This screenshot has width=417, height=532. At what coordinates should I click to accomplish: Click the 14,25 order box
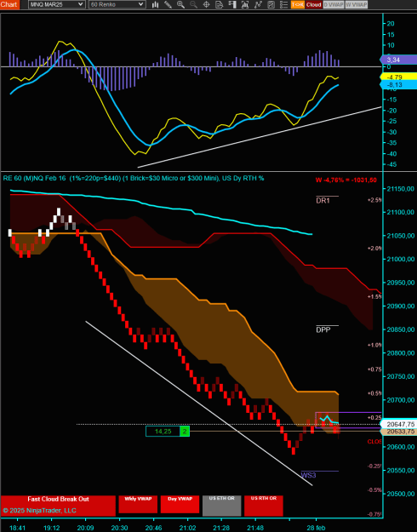coord(163,432)
